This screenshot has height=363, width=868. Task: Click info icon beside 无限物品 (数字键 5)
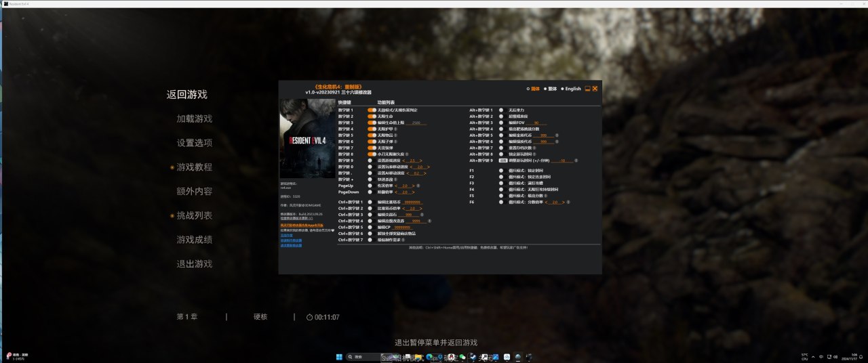point(395,135)
